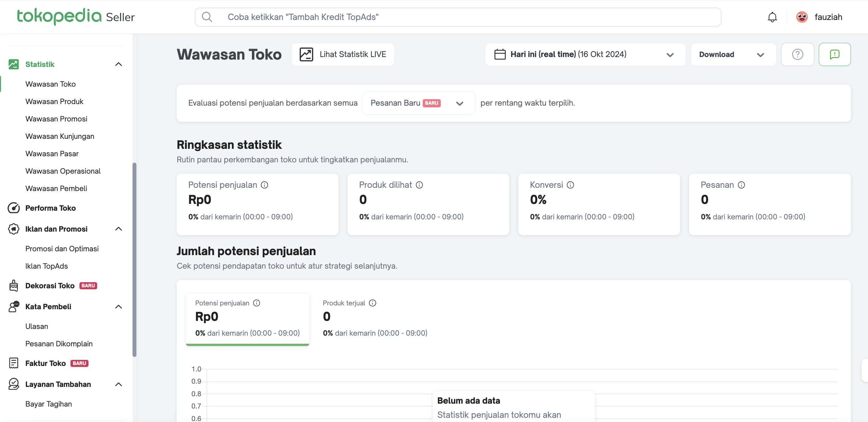Click Lihat Statistik LIVE button

click(343, 54)
